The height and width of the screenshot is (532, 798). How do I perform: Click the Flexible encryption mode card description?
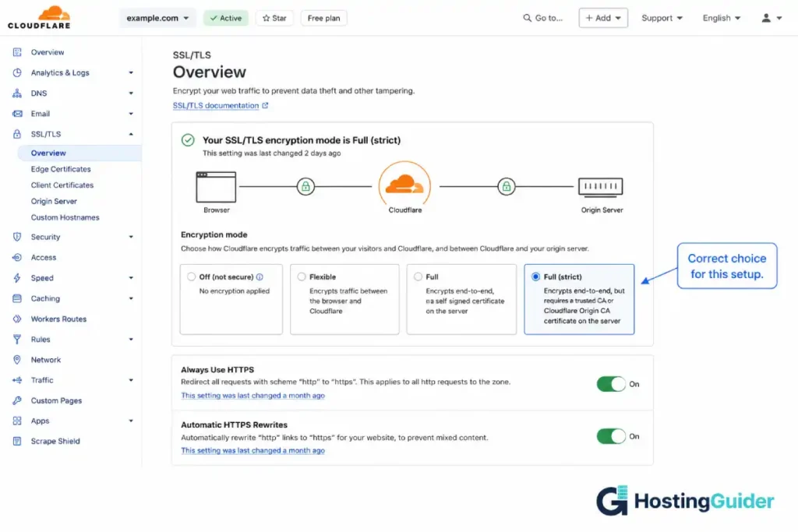pos(348,301)
